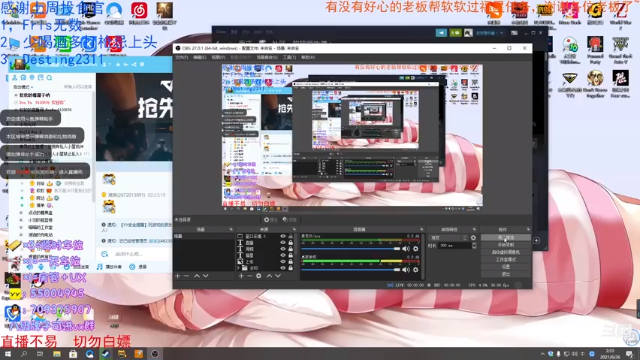640x360 pixels.
Task: Enable Studio Mode in the OBS controls panel
Action: [x=506, y=259]
